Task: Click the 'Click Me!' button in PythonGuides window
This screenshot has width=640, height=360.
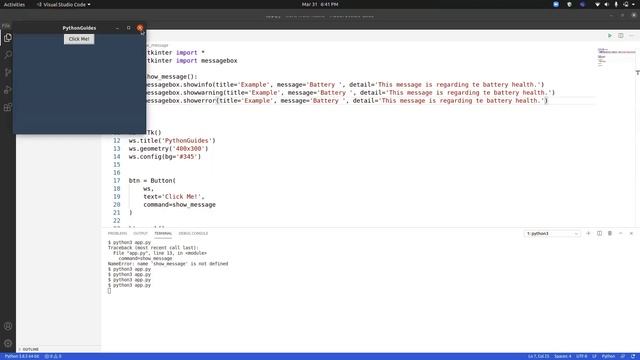Action: pos(79,39)
